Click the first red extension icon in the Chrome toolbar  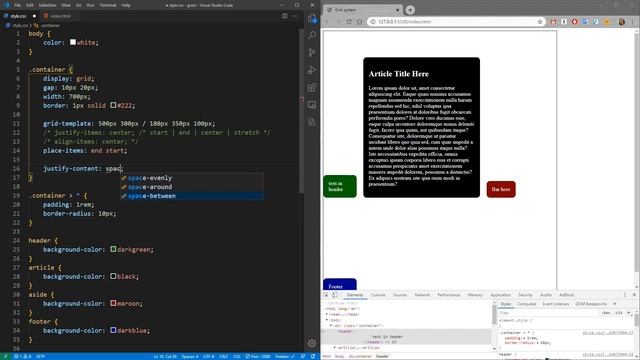[553, 22]
